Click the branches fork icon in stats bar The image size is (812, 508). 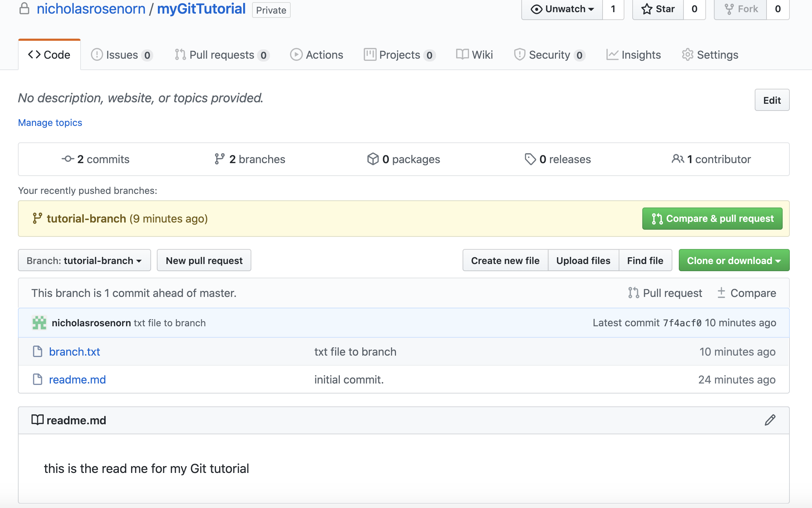click(219, 159)
